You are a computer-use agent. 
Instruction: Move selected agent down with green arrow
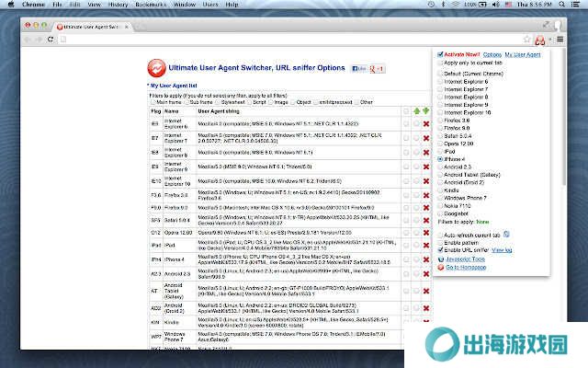[425, 111]
